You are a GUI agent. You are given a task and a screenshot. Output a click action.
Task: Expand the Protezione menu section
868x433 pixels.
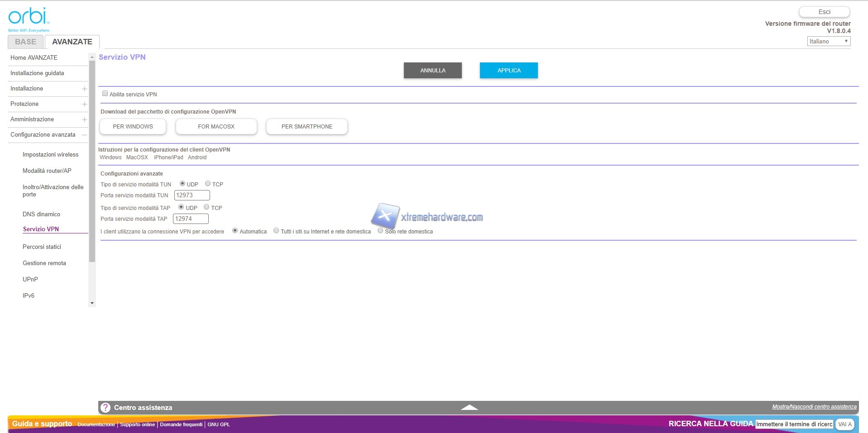coord(84,104)
